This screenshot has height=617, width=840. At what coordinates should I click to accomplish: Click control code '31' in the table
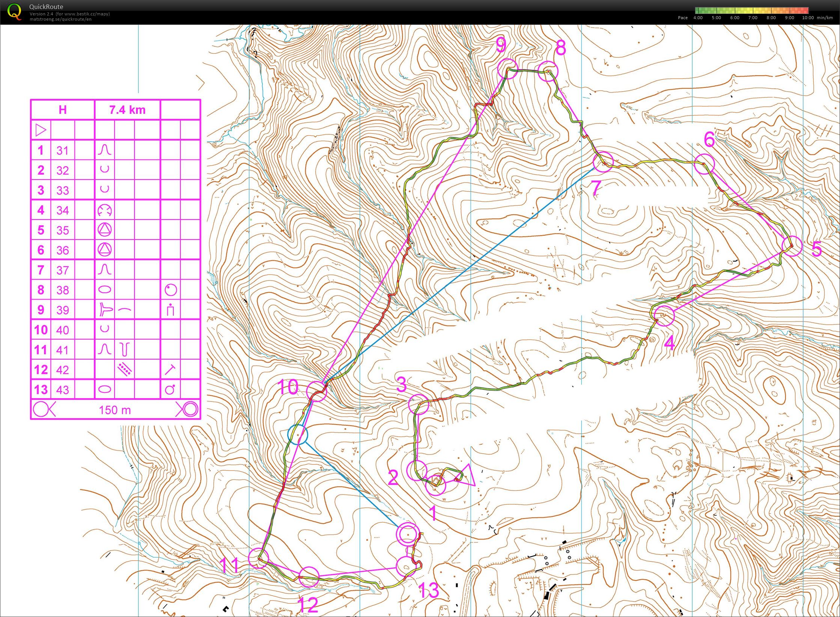coord(63,151)
